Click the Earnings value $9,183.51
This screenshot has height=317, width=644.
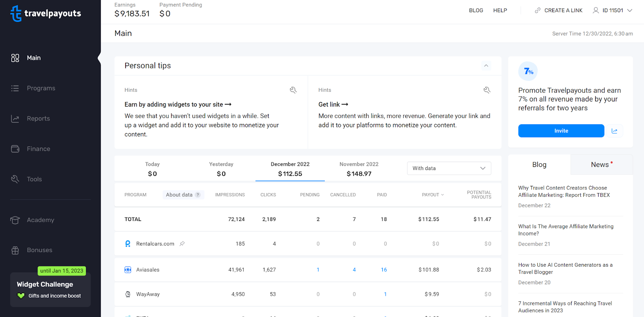[x=132, y=14]
